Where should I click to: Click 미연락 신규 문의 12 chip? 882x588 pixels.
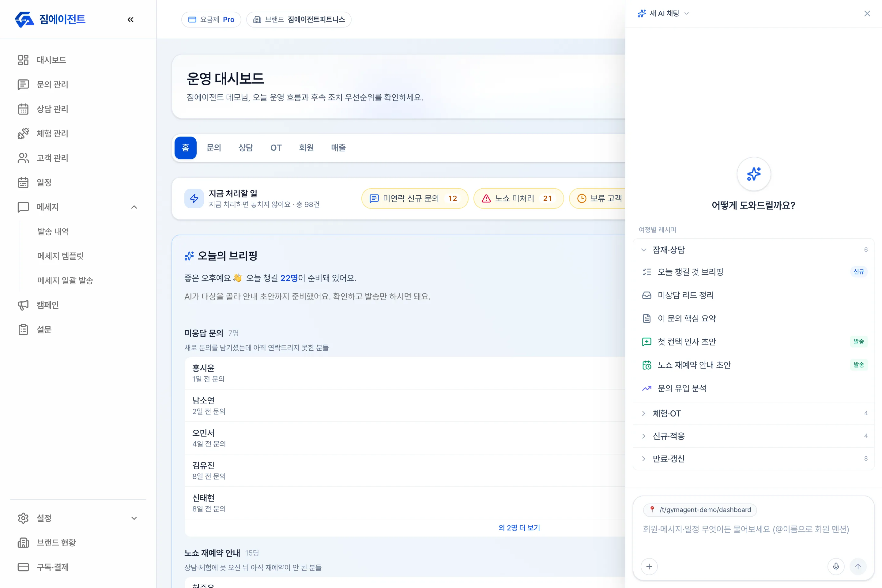(x=415, y=198)
